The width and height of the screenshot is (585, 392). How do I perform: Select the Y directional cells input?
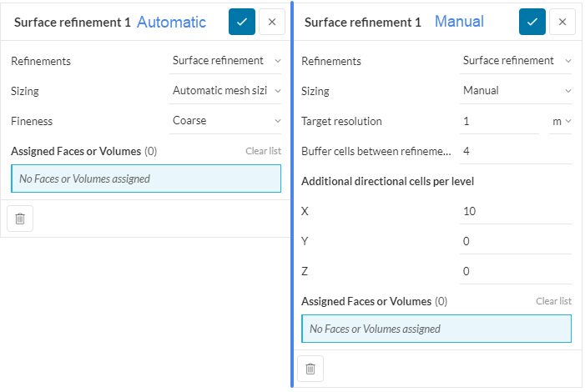tap(515, 242)
